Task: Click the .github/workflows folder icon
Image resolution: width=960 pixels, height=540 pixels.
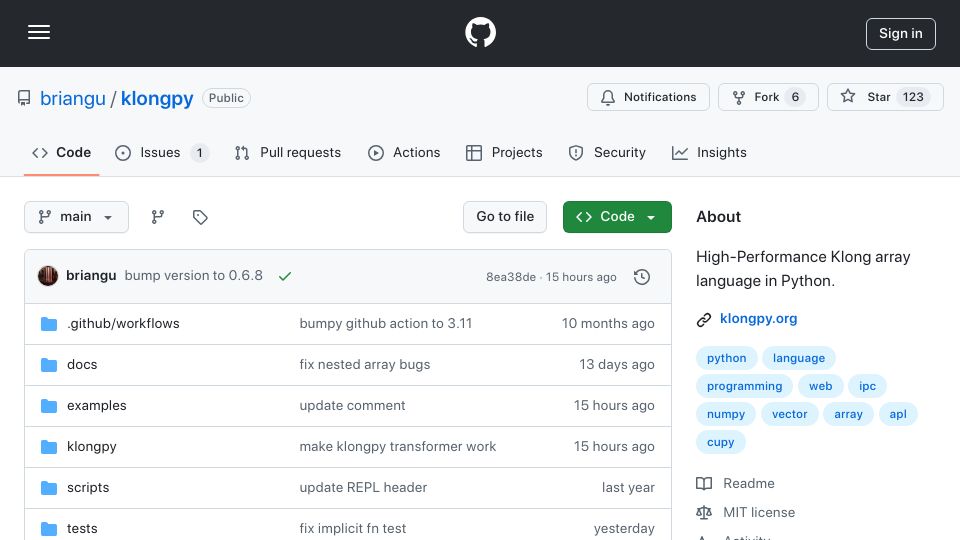Action: 49,324
